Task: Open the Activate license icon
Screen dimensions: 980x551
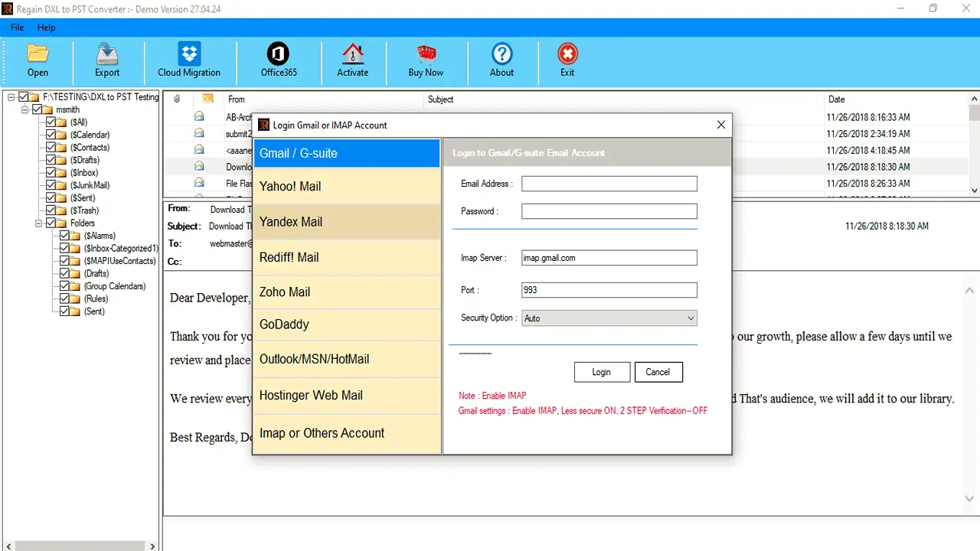Action: click(353, 54)
